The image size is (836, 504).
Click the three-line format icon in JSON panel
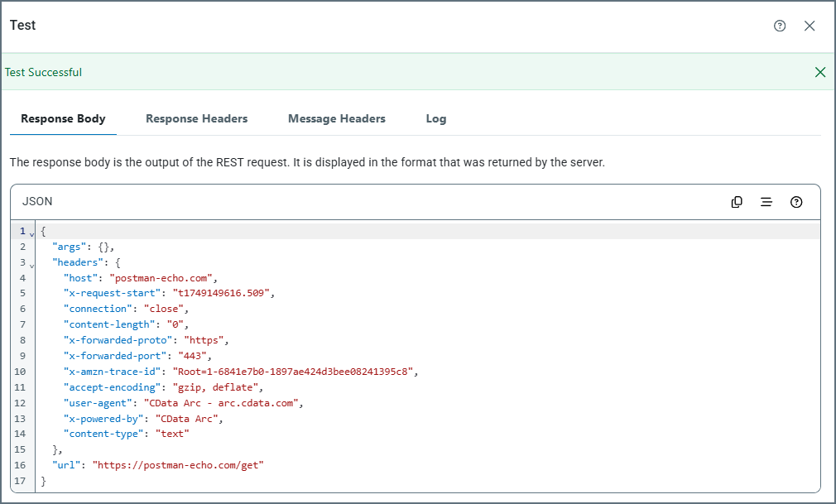click(766, 202)
